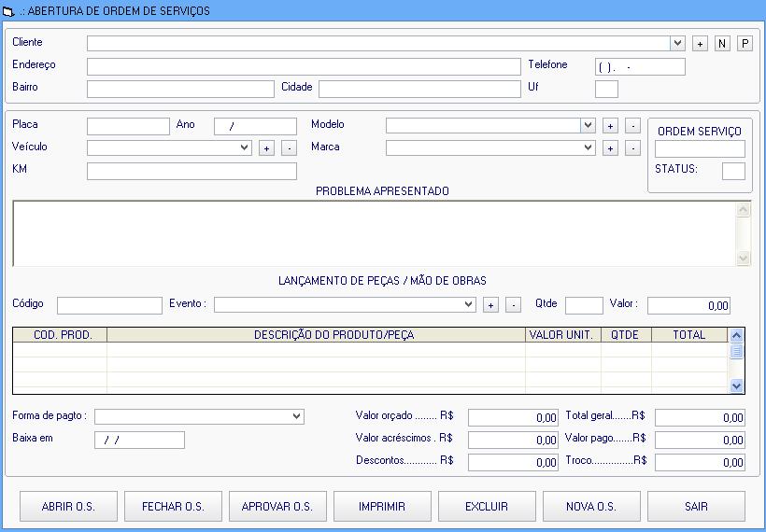Click the DESCRIÇÃO DO PRODUTO/PEÇA column header

[x=316, y=335]
